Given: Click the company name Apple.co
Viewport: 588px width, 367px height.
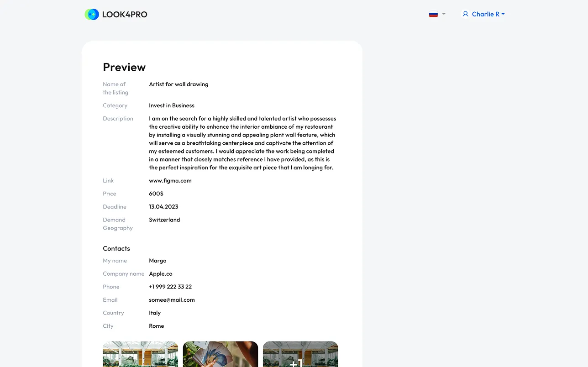Looking at the screenshot, I should pyautogui.click(x=161, y=274).
